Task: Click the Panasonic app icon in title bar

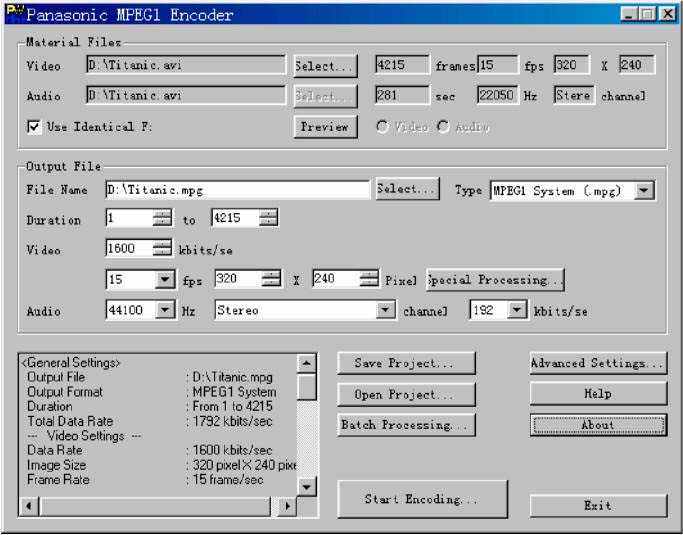Action: point(14,15)
